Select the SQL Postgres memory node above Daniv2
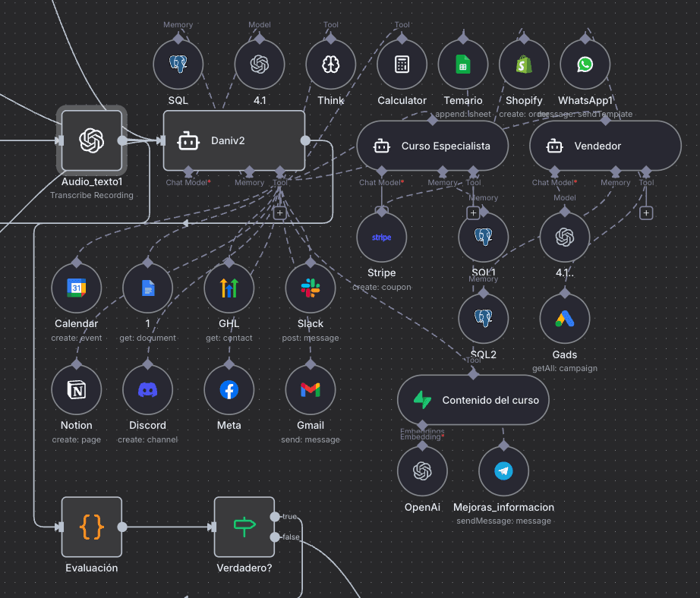700x598 pixels. (178, 65)
